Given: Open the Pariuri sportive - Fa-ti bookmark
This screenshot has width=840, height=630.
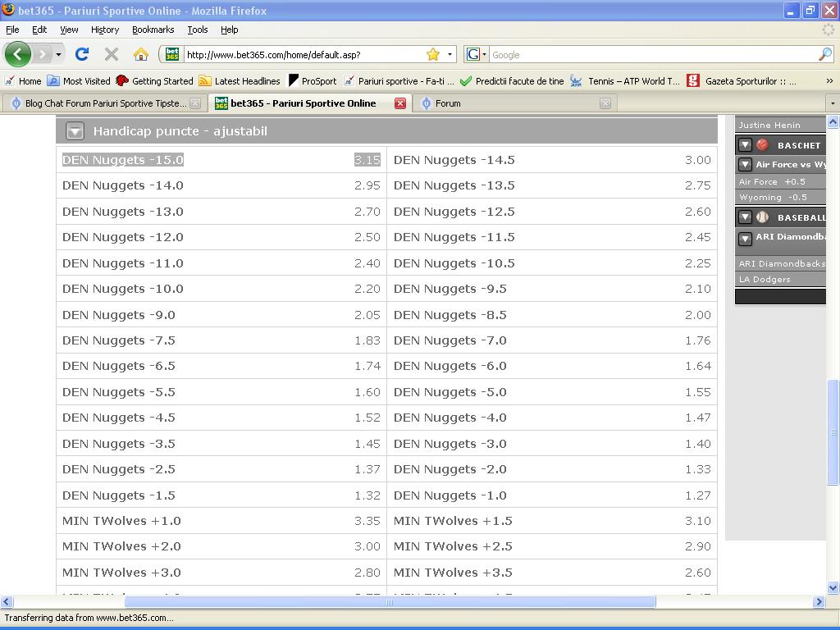Looking at the screenshot, I should [399, 81].
